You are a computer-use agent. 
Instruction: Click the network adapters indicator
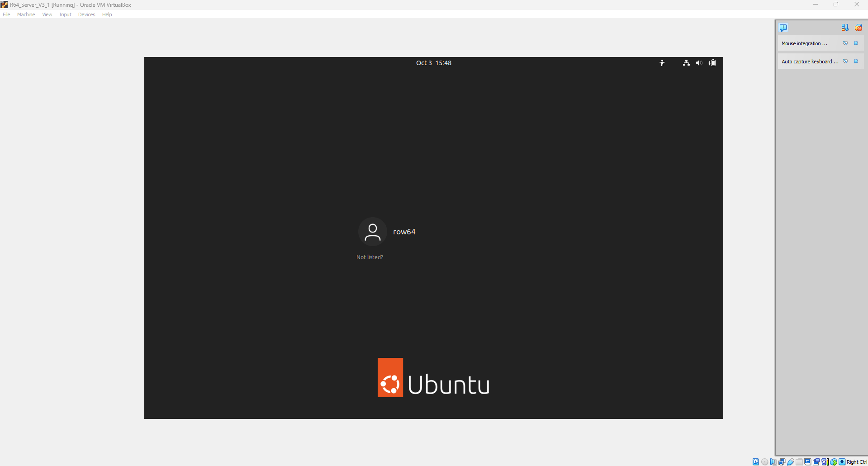[782, 462]
